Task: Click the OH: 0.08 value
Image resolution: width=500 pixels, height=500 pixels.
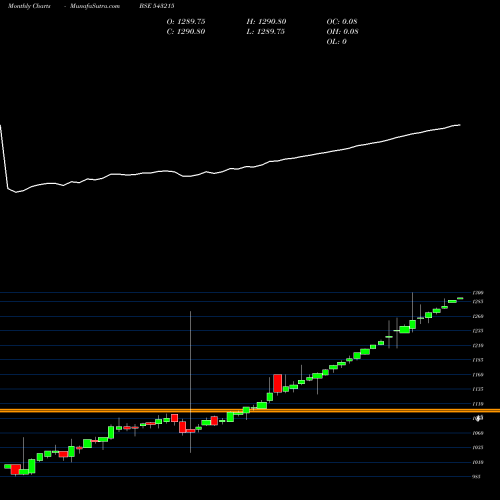Action: click(x=342, y=32)
